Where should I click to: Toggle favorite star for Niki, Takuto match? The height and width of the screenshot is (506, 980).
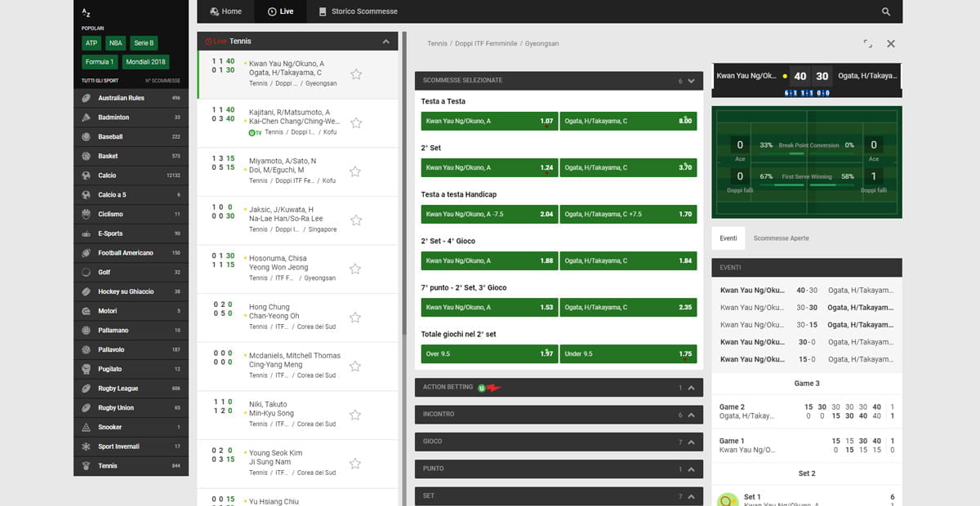356,415
